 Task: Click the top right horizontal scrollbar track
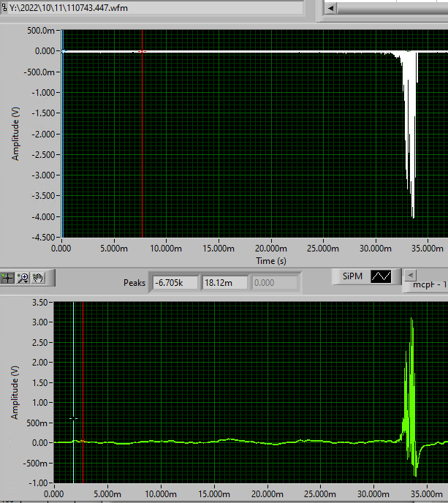(x=392, y=8)
